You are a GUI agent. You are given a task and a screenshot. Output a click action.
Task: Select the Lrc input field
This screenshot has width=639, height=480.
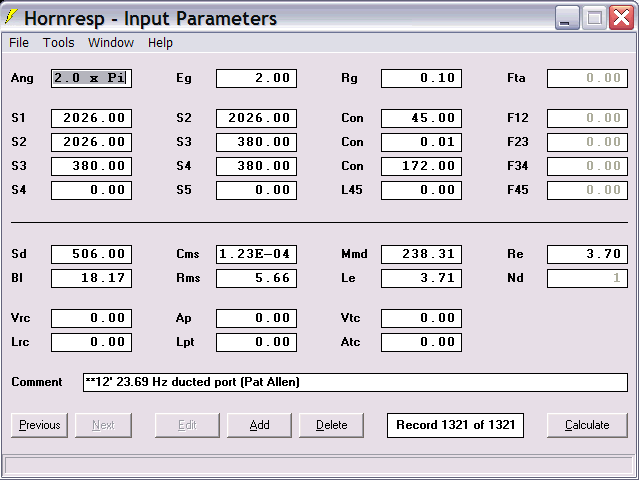click(x=91, y=342)
